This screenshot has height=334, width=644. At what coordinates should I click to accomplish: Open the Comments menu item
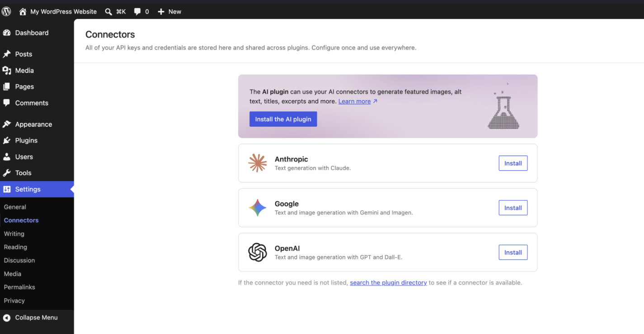37,103
